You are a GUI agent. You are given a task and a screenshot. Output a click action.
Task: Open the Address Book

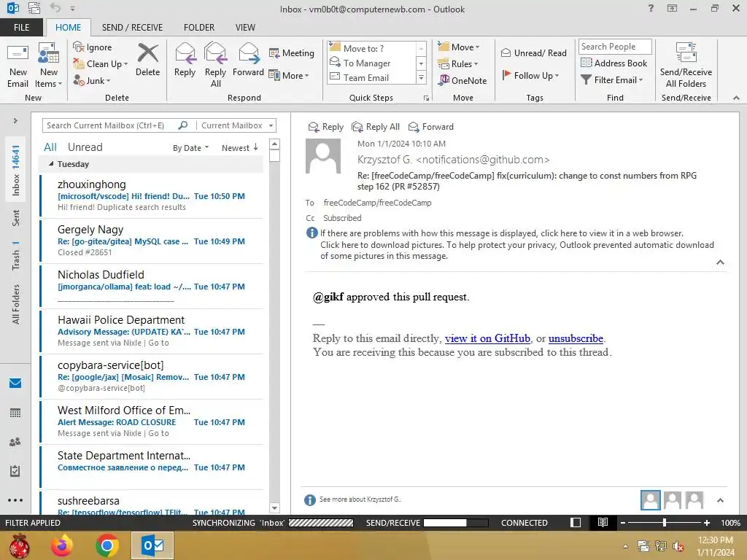point(614,63)
